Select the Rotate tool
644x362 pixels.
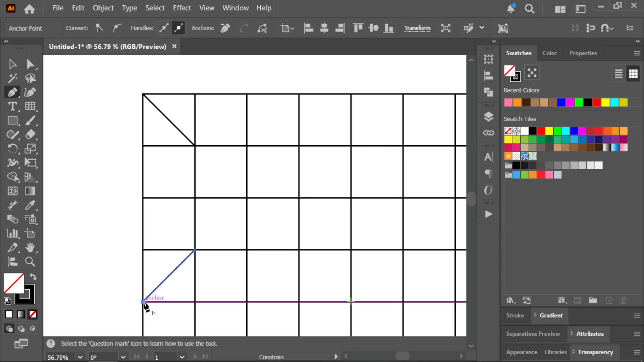12,148
